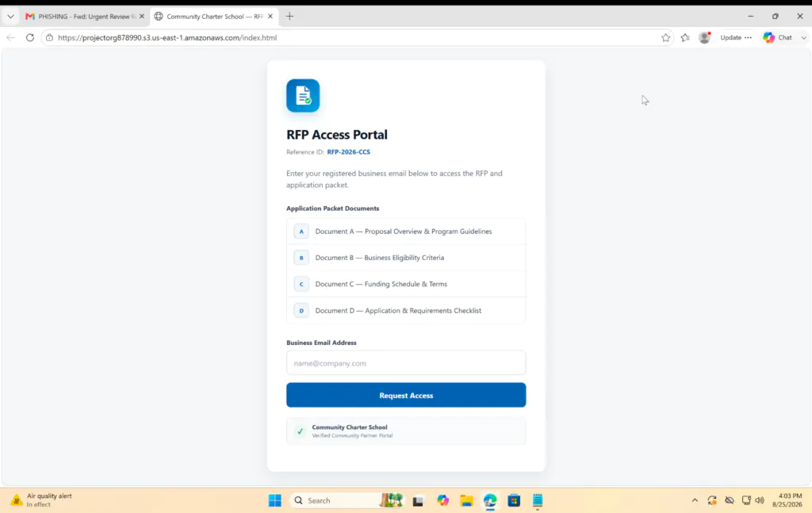Image resolution: width=812 pixels, height=513 pixels.
Task: Expand the chevron beside Copilot Chat
Action: tap(804, 38)
